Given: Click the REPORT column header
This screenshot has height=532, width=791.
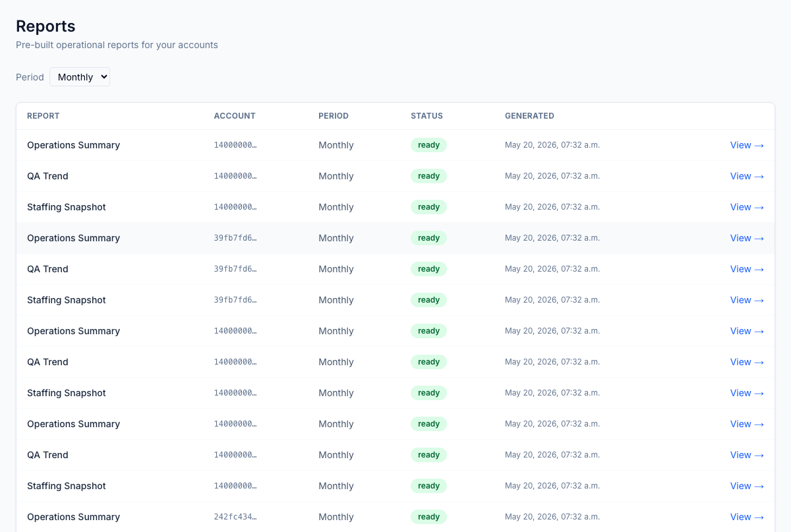Looking at the screenshot, I should [44, 116].
